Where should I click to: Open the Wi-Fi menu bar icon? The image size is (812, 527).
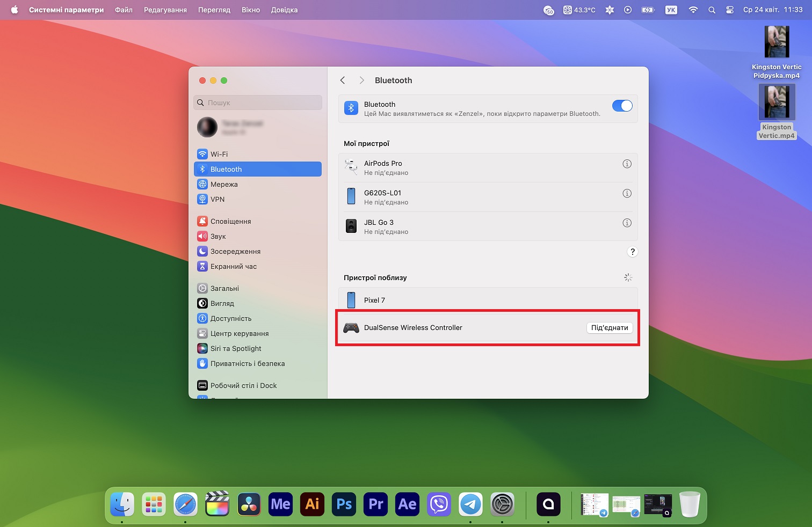pos(693,10)
